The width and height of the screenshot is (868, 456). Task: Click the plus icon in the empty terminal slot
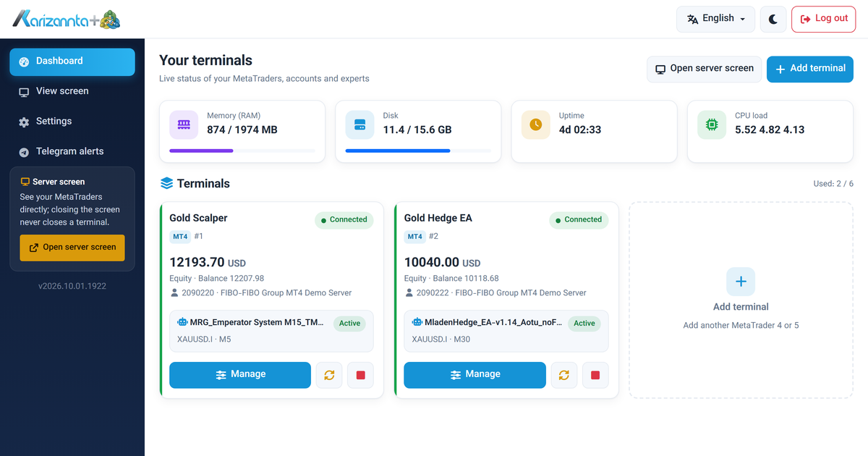(x=741, y=282)
